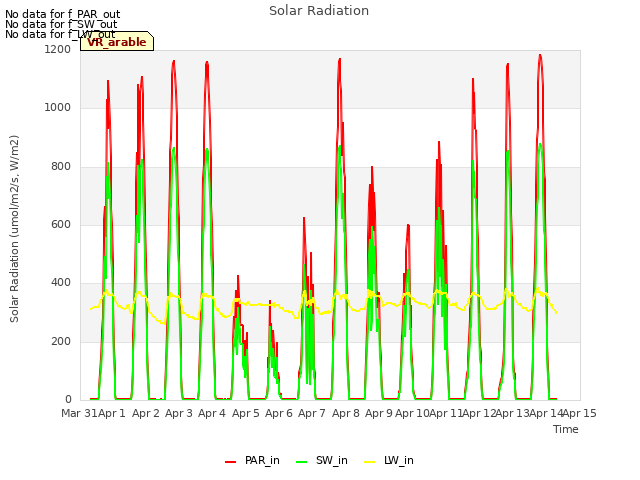Click the Apr 14 x-axis tick label
This screenshot has width=640, height=480.
click(x=546, y=413)
